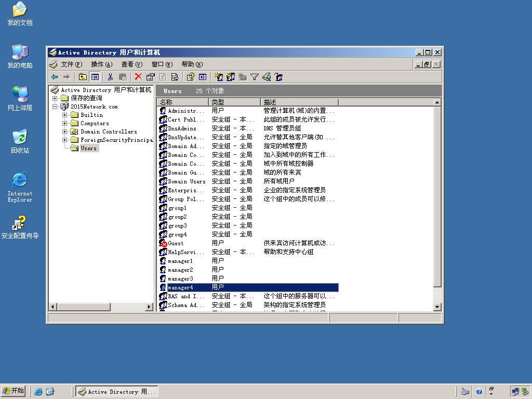
Task: Open the Action menu
Action: pos(101,64)
